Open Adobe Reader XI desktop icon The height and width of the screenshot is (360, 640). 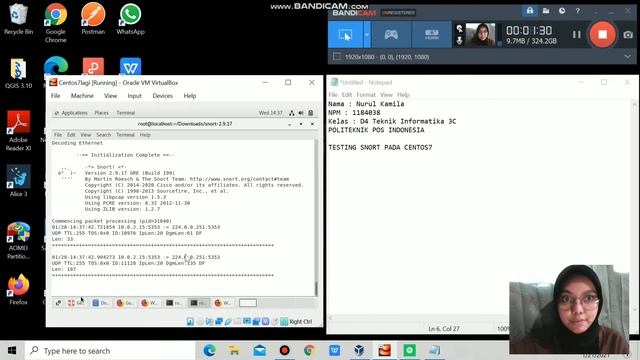18,131
